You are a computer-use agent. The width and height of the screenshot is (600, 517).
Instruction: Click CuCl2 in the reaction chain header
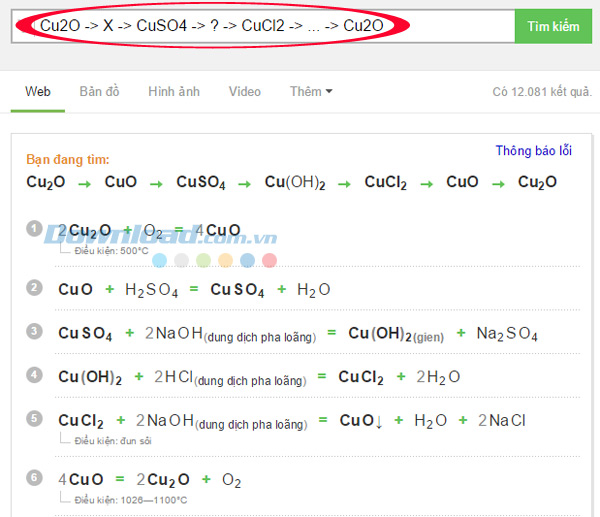385,182
